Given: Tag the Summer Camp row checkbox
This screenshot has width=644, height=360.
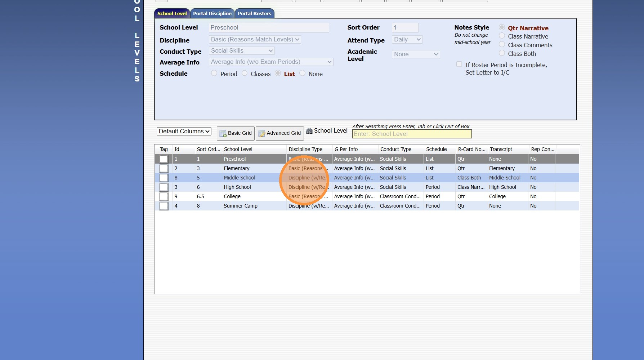Looking at the screenshot, I should click(164, 206).
